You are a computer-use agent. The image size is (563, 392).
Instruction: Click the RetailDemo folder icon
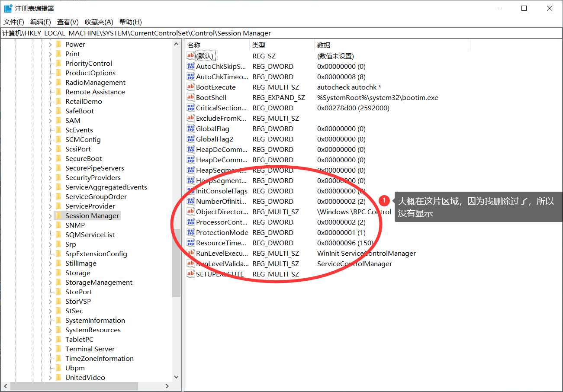59,101
